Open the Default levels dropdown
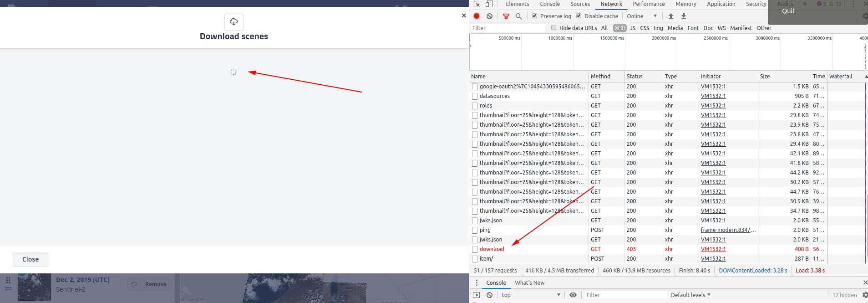868x303 pixels. tap(690, 295)
